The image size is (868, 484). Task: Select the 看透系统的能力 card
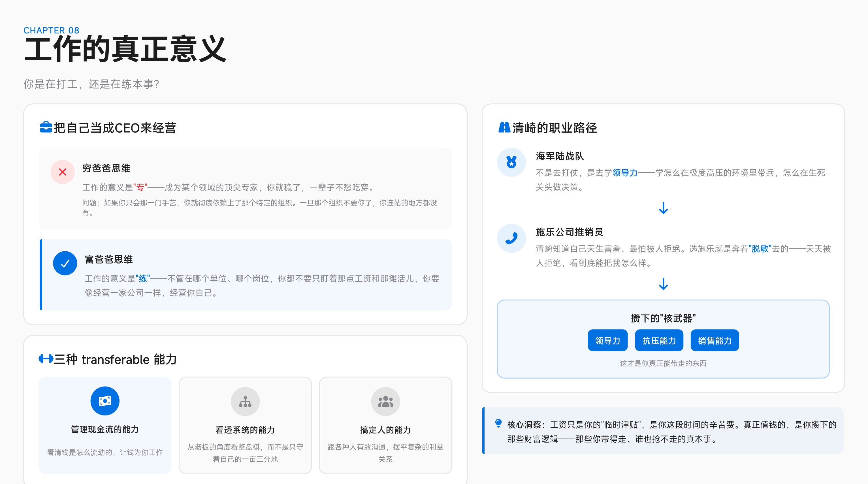[x=245, y=425]
